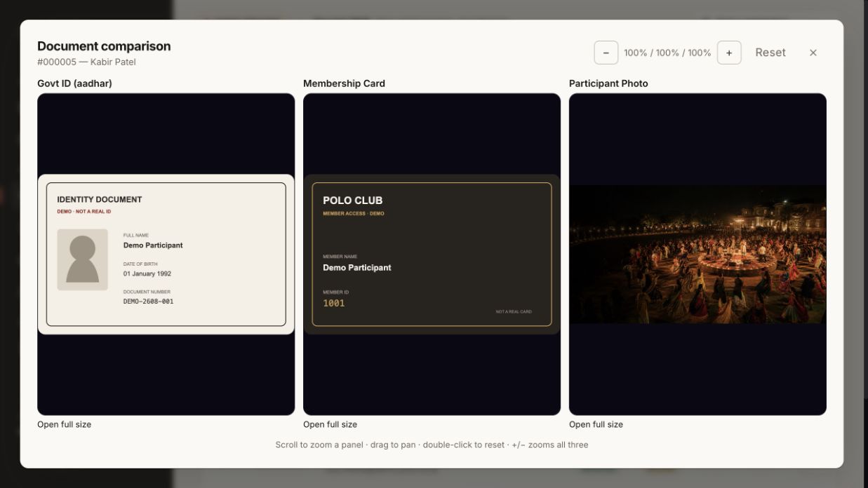
Task: Click the minus zoom-out button
Action: pyautogui.click(x=606, y=53)
